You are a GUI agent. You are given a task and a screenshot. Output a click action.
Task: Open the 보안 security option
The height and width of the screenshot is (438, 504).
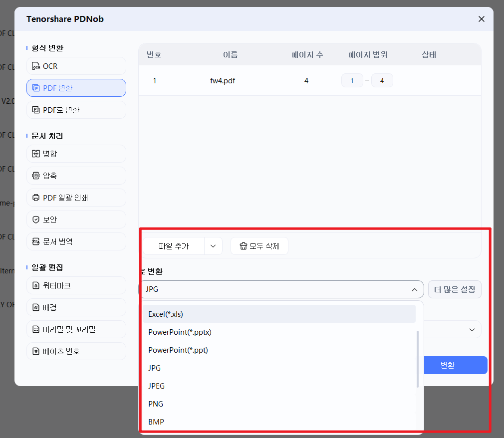76,219
